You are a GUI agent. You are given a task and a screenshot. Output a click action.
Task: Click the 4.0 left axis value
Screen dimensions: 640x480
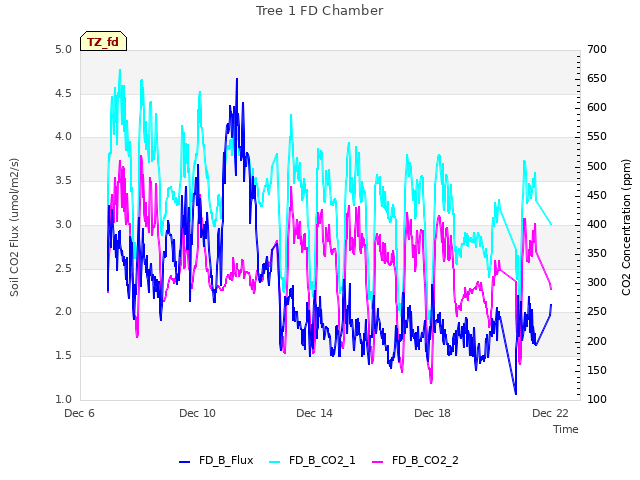(63, 136)
